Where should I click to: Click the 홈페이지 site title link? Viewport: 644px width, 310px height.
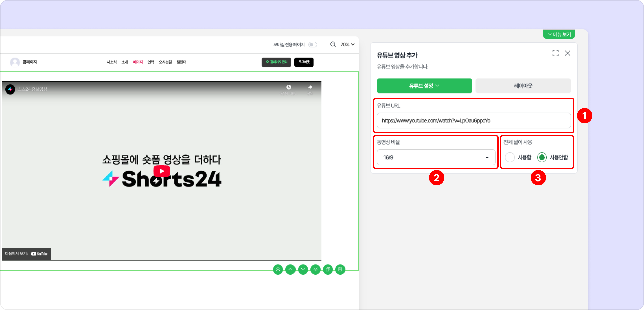[30, 62]
